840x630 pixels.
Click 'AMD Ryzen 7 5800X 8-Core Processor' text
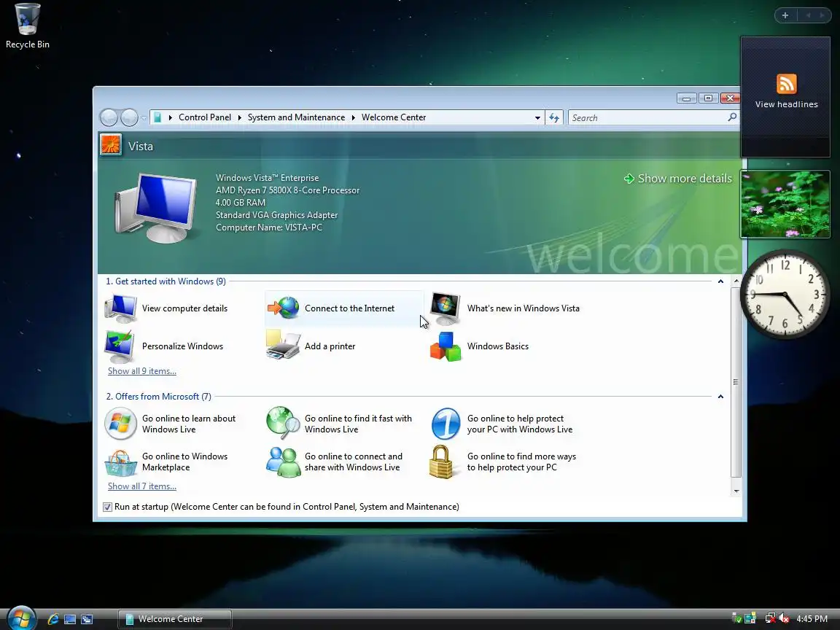pyautogui.click(x=288, y=190)
